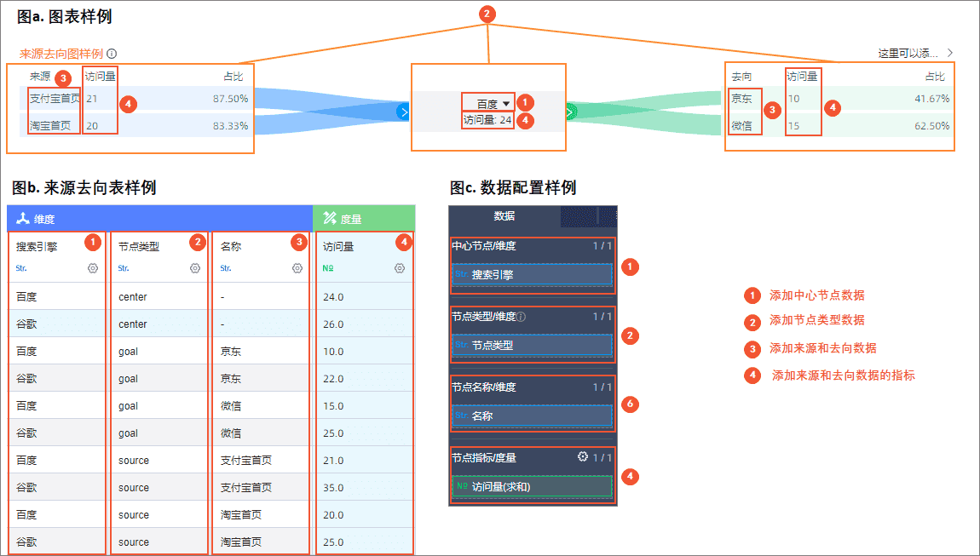980x556 pixels.
Task: Select the 节点类型 field pill in data panel
Action: click(532, 345)
